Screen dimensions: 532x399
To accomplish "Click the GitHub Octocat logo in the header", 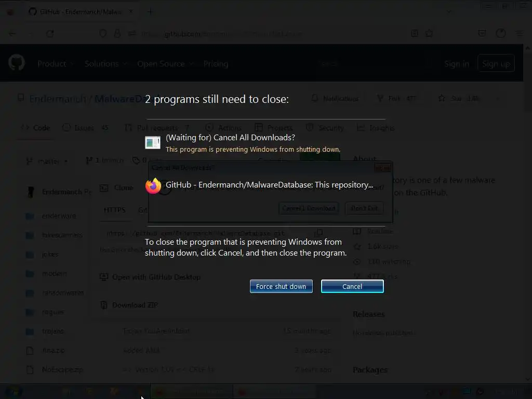I will coord(16,63).
